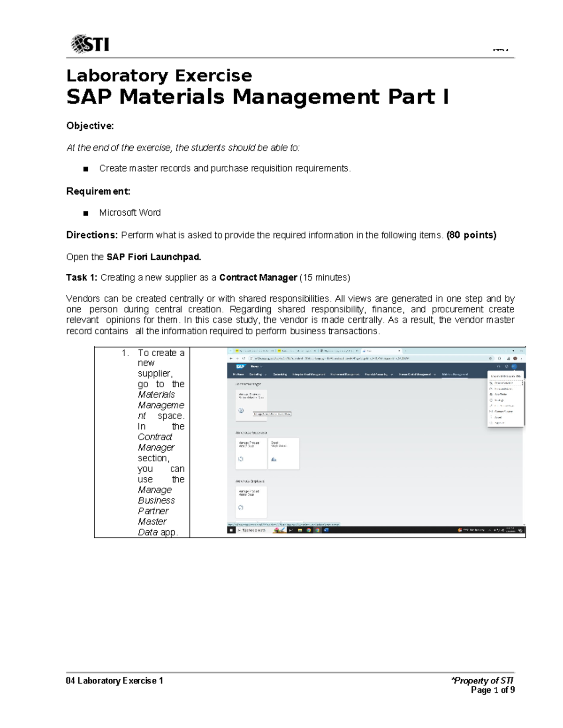Click the Manage Business Partner Master Data tile icon
This screenshot has width=563, height=728.
(x=240, y=410)
